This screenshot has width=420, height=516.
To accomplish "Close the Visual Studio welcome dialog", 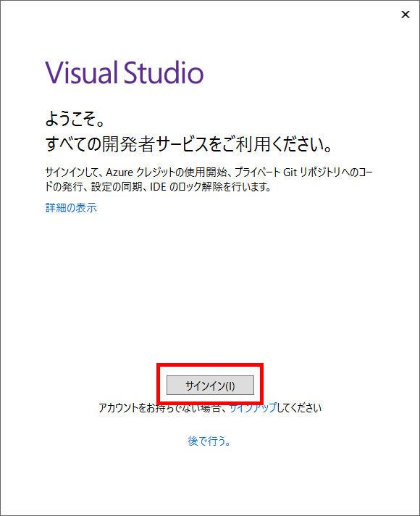I will [x=406, y=14].
